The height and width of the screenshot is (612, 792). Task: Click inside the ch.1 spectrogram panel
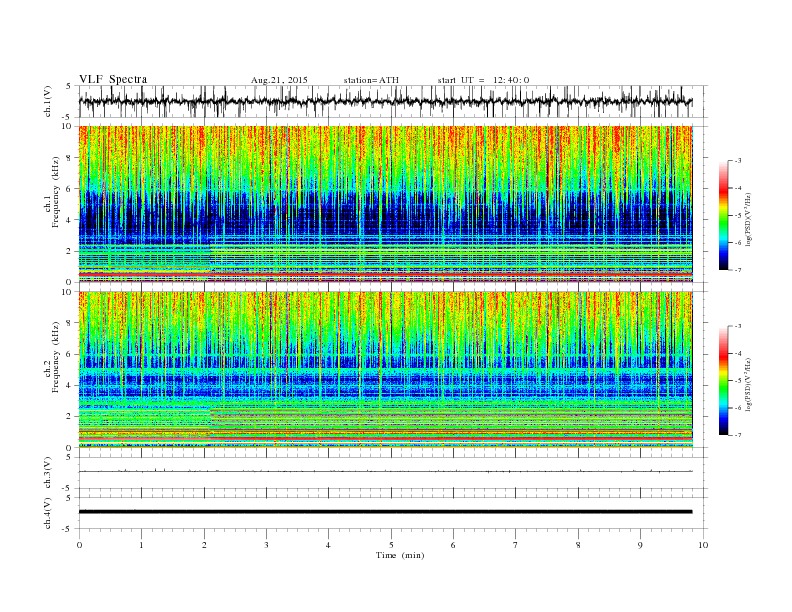point(385,204)
